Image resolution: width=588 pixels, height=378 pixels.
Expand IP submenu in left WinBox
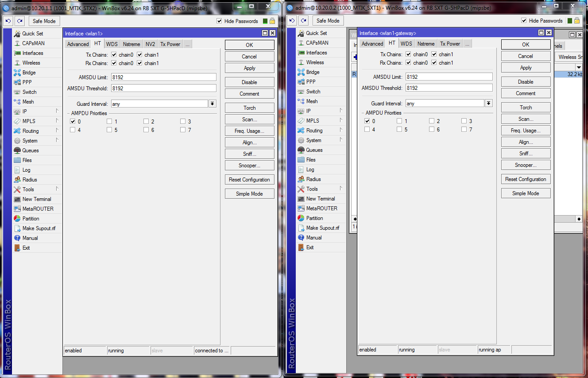point(57,111)
